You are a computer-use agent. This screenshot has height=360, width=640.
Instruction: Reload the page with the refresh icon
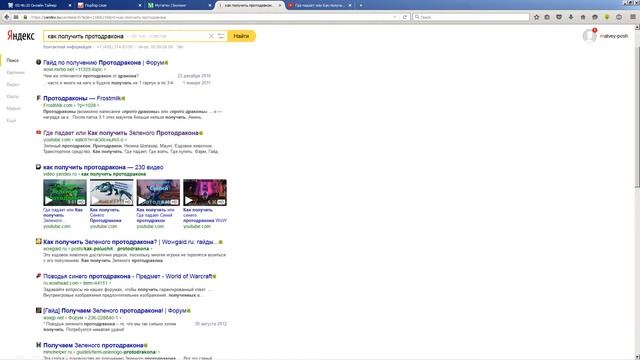click(405, 17)
